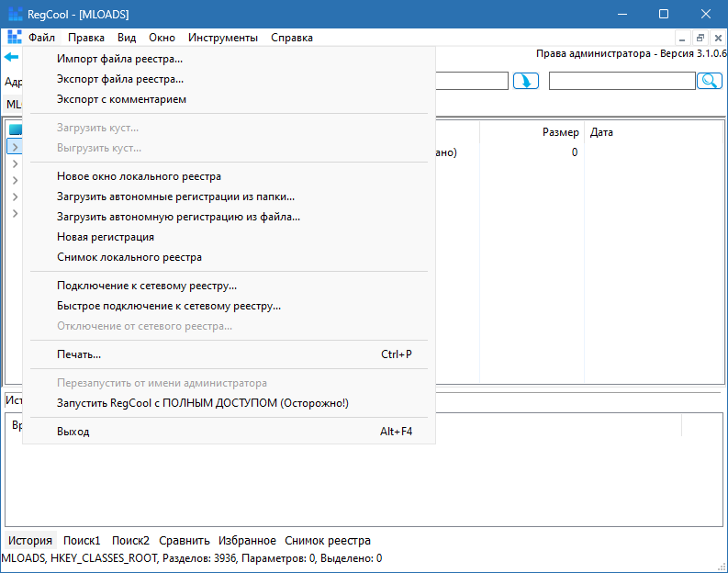728x573 pixels.
Task: Click the RegCool title bar app icon
Action: pyautogui.click(x=16, y=14)
